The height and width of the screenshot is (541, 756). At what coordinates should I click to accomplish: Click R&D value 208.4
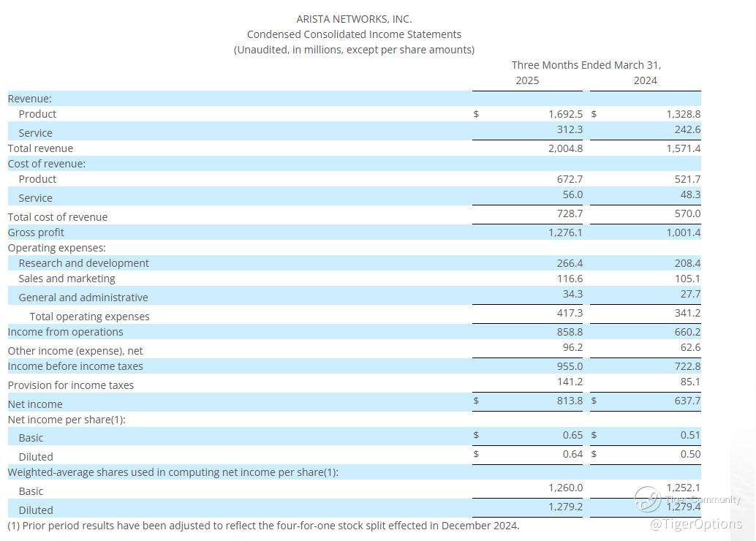point(687,263)
